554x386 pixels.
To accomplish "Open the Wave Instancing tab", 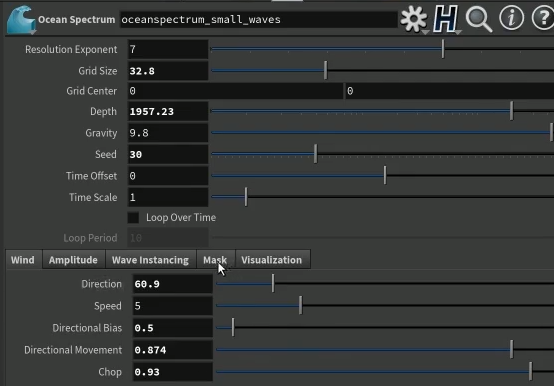I will [150, 260].
